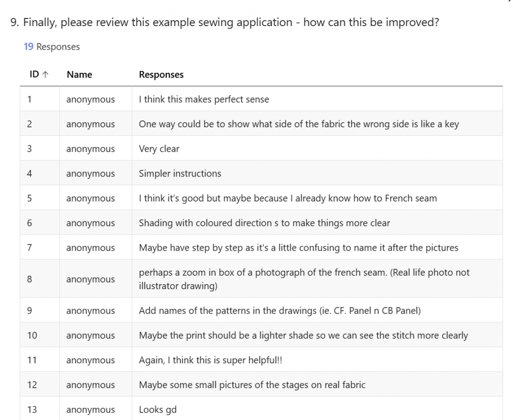
Task: Click the Name column header
Action: tap(79, 75)
